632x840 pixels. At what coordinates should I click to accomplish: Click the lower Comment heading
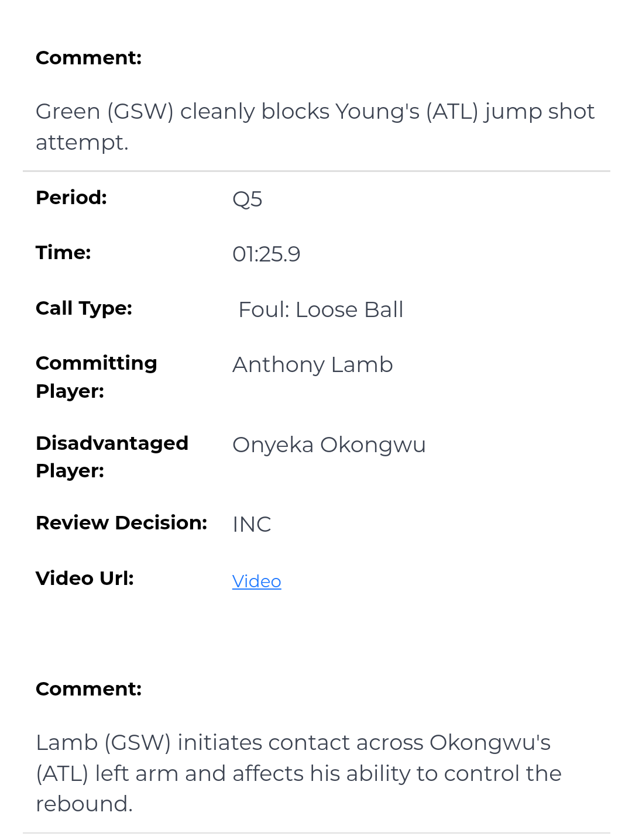coord(89,689)
